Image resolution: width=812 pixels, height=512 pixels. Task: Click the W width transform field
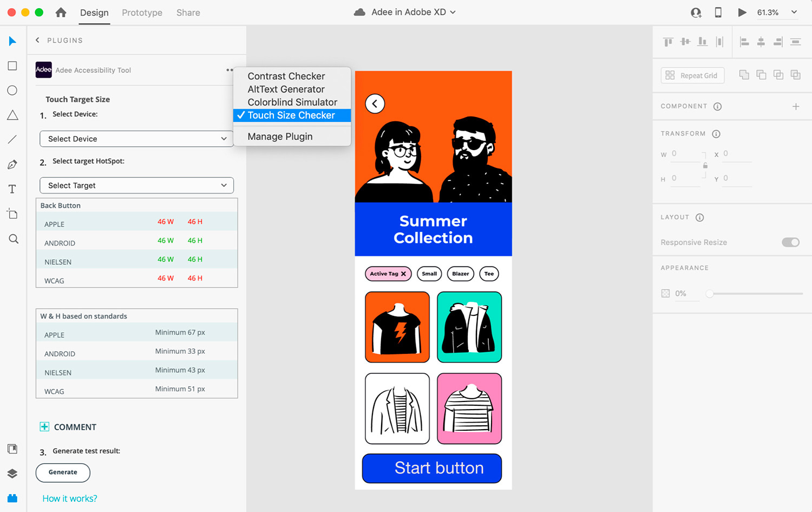coord(686,154)
